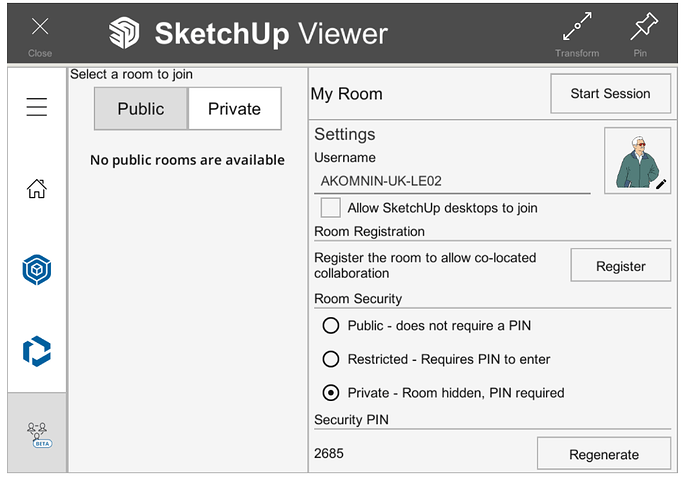Regenerate the security PIN

tap(603, 454)
